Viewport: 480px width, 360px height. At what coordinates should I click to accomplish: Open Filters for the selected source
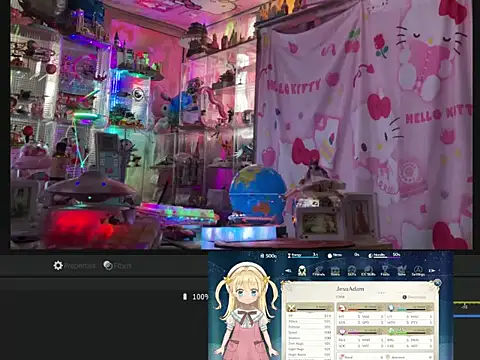click(x=117, y=266)
